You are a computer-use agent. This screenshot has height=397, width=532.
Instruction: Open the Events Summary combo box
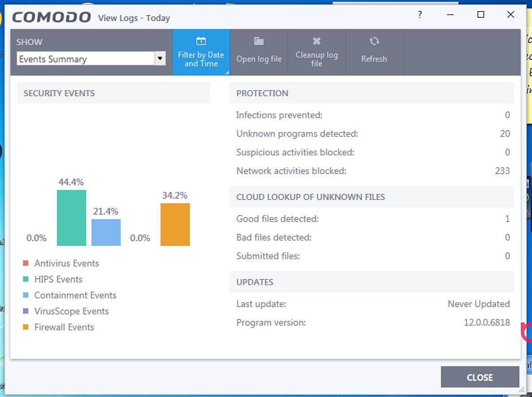click(x=91, y=58)
